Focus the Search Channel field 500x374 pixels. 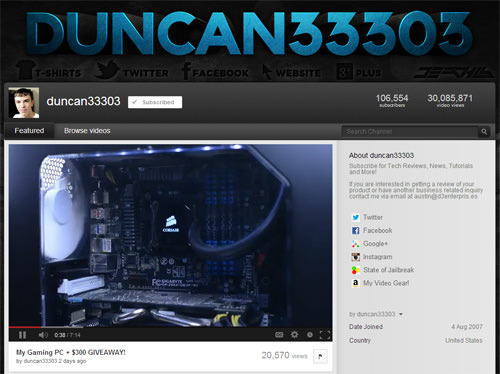point(410,132)
